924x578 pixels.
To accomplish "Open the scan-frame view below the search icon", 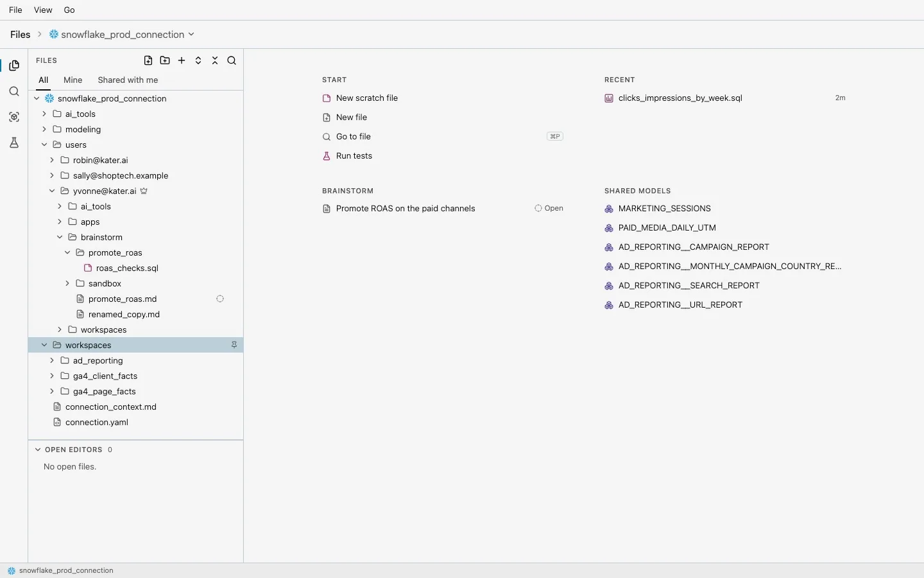I will [x=14, y=117].
